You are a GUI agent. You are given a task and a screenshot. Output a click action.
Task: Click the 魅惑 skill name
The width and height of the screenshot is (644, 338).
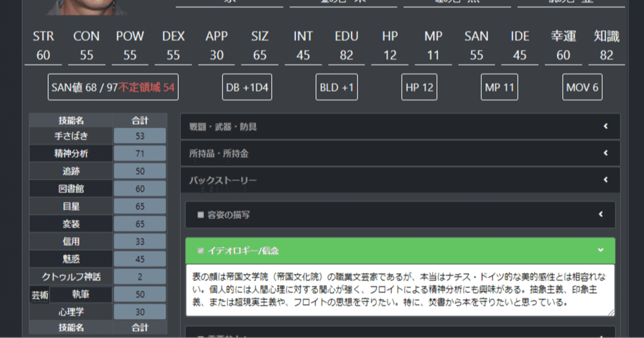71,259
